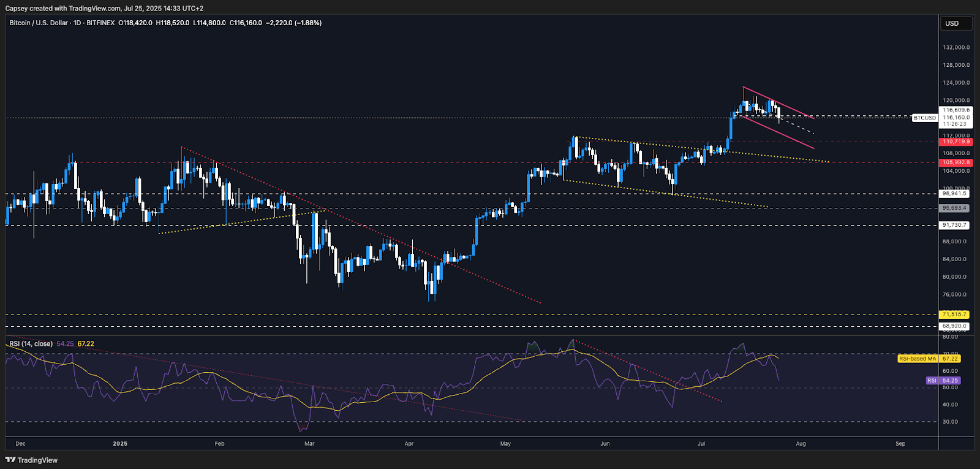Click the Bitcoin / U.S. Dollar symbol title
Screen dimensions: 980x469
pyautogui.click(x=39, y=23)
